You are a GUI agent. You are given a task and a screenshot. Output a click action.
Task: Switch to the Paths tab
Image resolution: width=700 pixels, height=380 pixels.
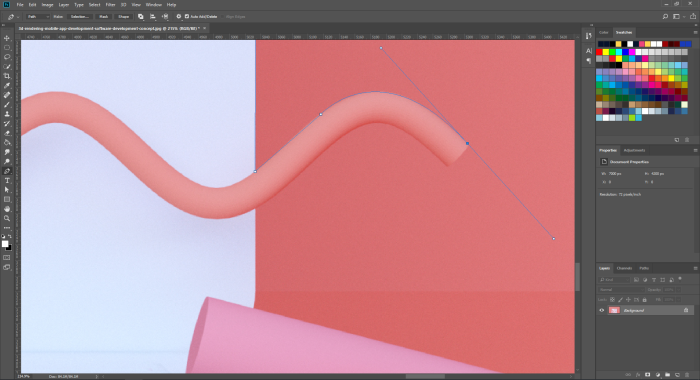tap(644, 268)
